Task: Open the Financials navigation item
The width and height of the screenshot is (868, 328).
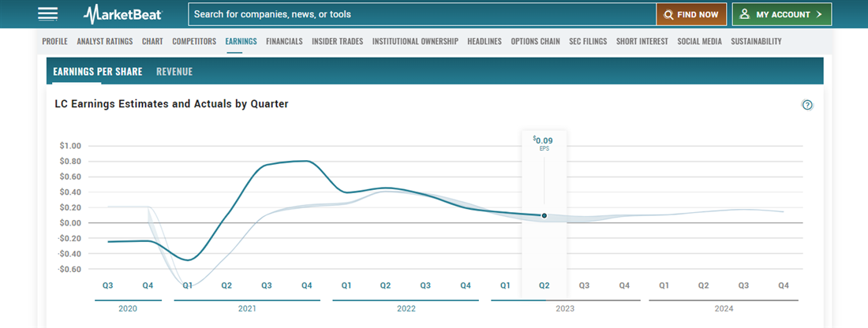Action: tap(284, 41)
